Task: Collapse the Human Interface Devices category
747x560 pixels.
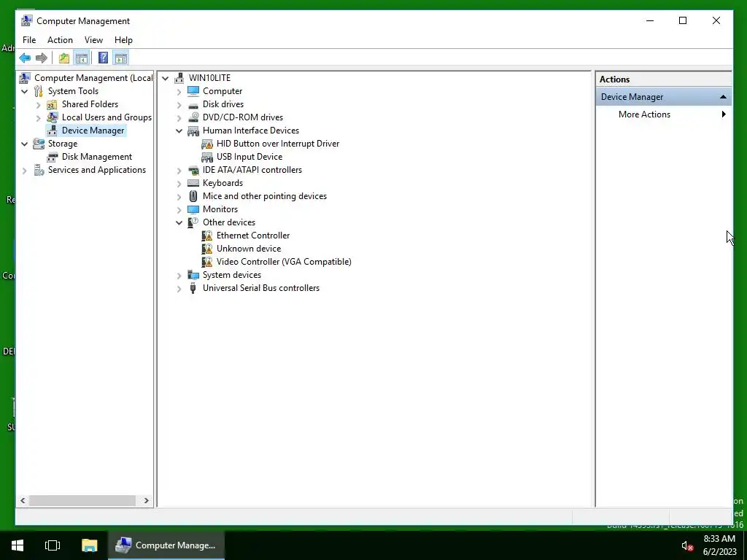Action: [x=179, y=131]
